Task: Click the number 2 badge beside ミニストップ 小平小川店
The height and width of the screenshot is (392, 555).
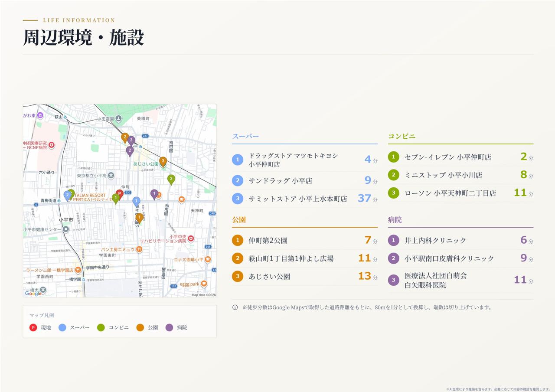Action: (x=393, y=175)
